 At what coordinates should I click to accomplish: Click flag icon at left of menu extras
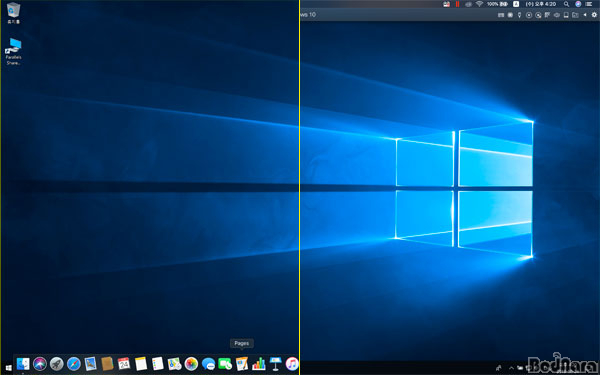point(446,4)
